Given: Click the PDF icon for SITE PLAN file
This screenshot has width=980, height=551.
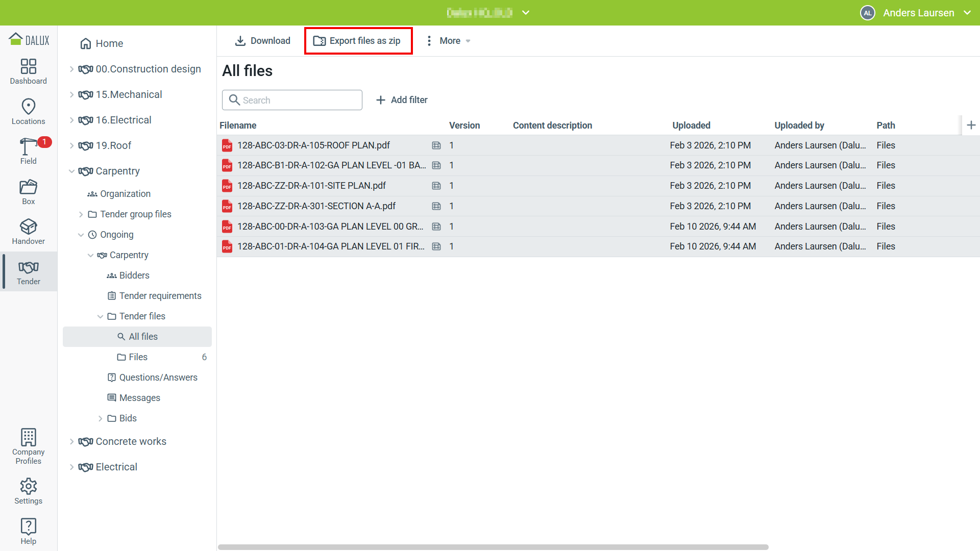Looking at the screenshot, I should [227, 186].
